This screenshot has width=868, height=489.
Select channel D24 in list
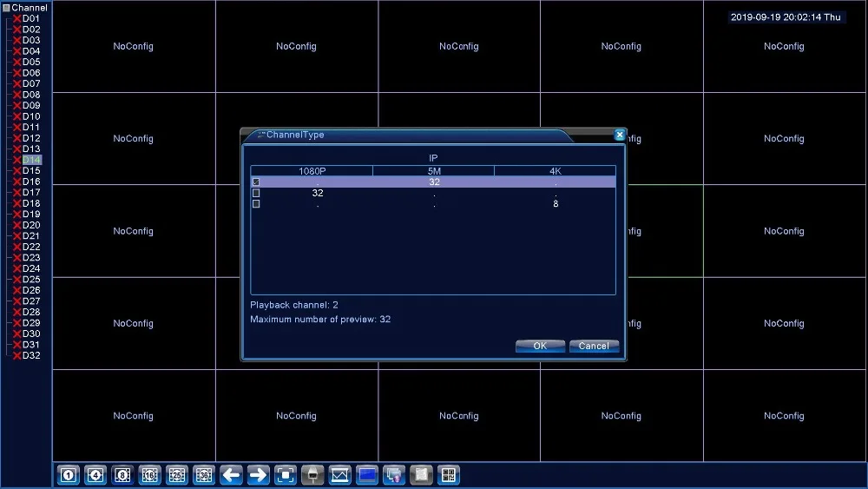point(31,268)
